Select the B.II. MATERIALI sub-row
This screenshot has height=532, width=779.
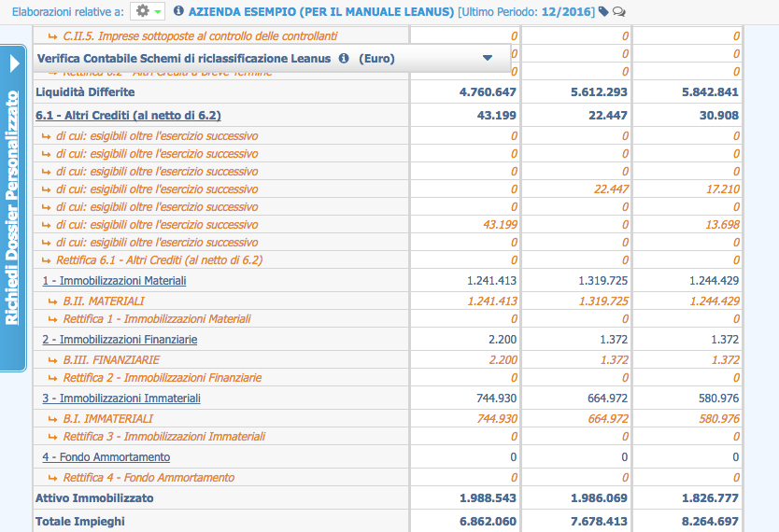(x=104, y=301)
